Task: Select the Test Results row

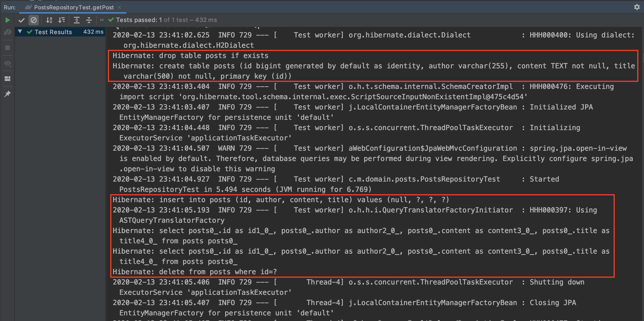Action: tap(53, 32)
